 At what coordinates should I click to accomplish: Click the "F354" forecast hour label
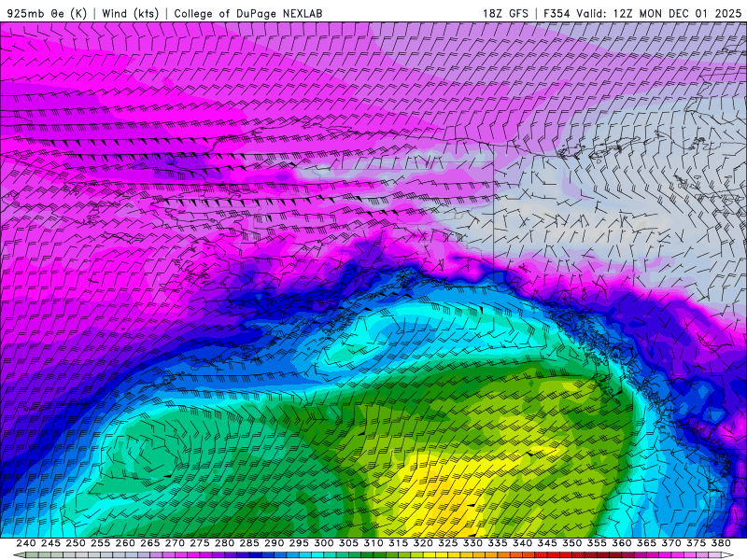coord(557,13)
